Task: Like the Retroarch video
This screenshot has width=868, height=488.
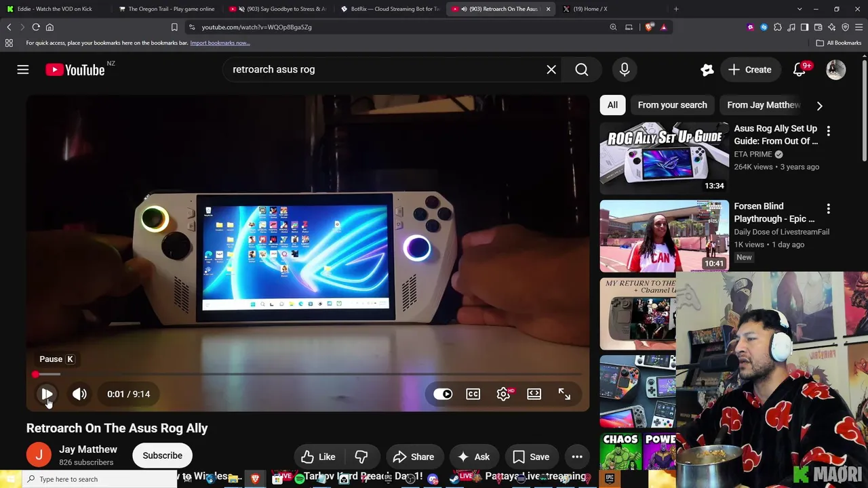Action: (318, 457)
